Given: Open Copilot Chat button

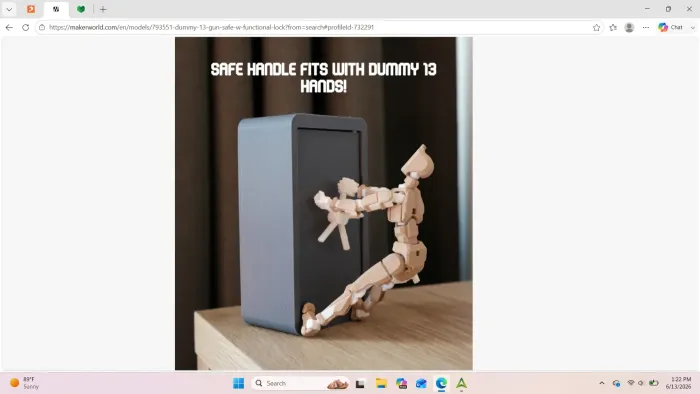Looking at the screenshot, I should click(x=671, y=27).
